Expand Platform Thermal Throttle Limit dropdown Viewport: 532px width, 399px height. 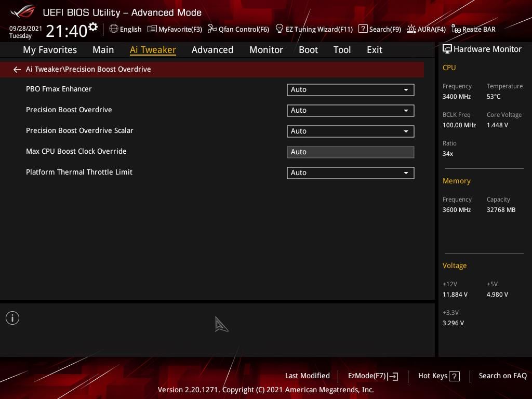pyautogui.click(x=351, y=172)
